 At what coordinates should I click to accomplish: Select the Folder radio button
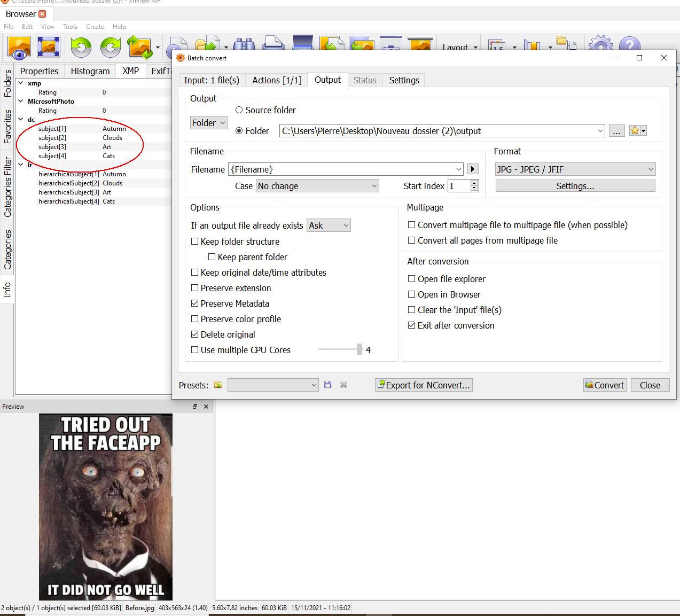coord(239,131)
